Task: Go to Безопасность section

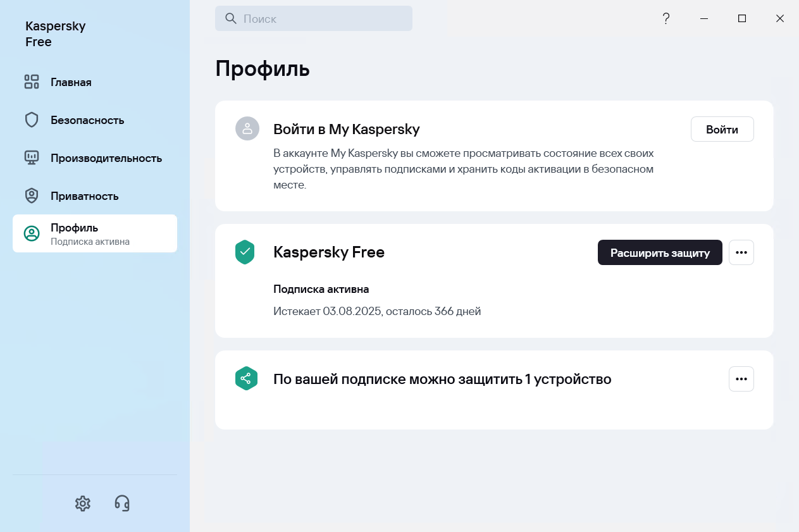Action: tap(95, 120)
